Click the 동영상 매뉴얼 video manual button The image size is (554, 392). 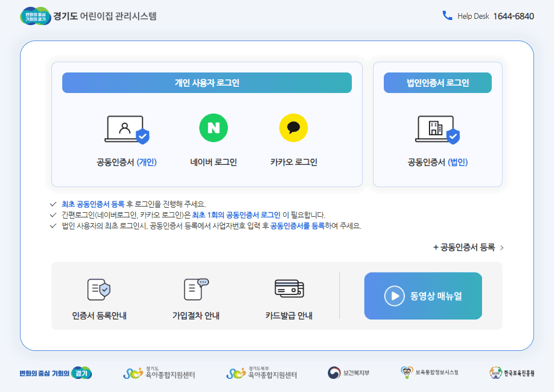tap(423, 296)
